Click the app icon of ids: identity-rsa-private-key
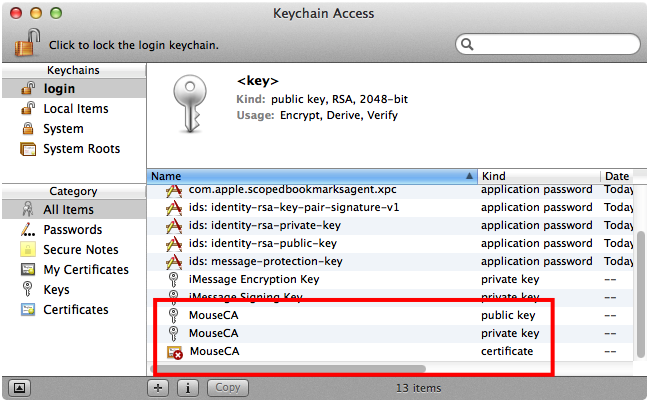 point(174,226)
